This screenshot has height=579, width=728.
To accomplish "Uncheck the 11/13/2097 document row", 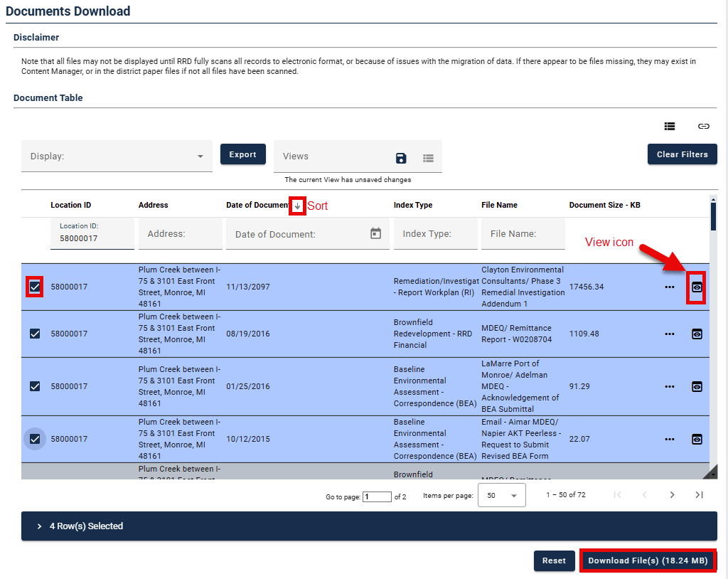I will point(35,287).
